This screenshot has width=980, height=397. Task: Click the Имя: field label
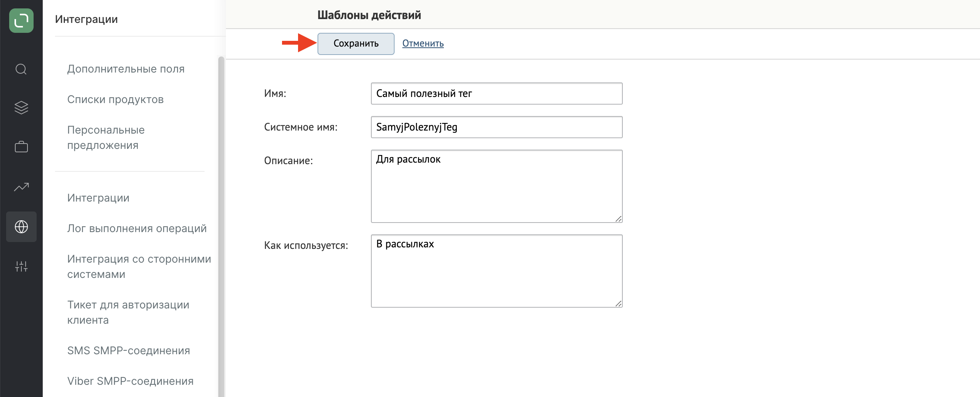275,94
